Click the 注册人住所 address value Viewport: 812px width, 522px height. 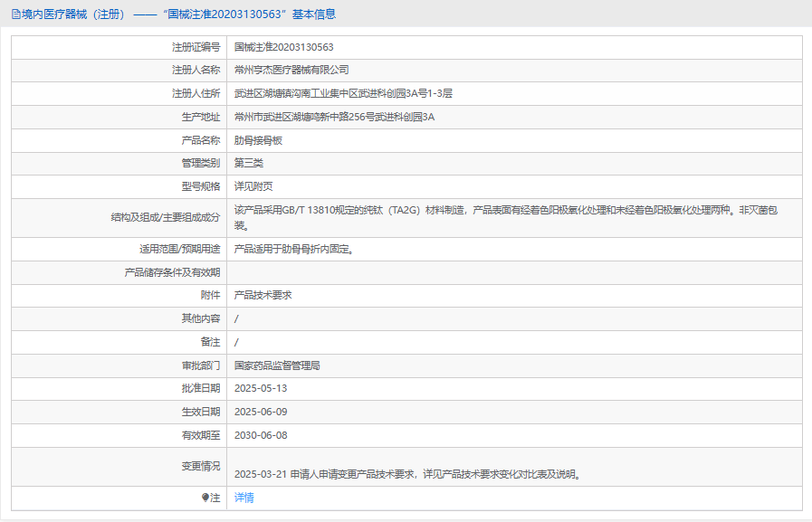pos(343,94)
